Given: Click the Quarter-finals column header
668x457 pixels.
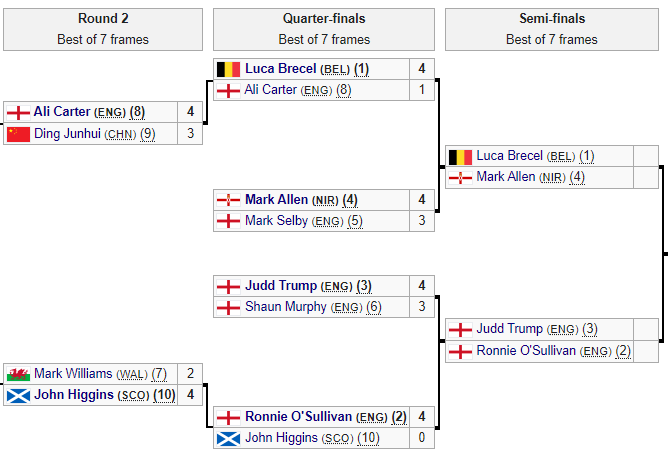Looking at the screenshot, I should 324,19.
